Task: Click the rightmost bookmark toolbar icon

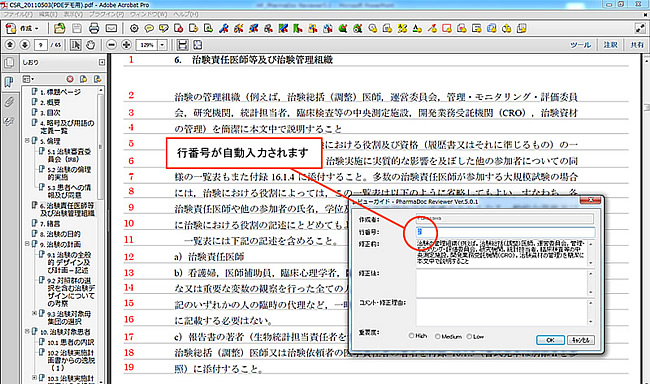Action: point(97,79)
